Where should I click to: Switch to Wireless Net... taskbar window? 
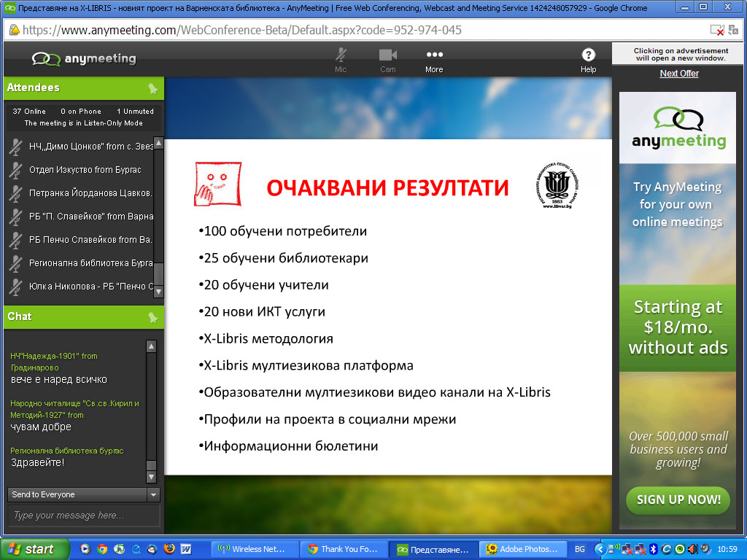pyautogui.click(x=255, y=550)
